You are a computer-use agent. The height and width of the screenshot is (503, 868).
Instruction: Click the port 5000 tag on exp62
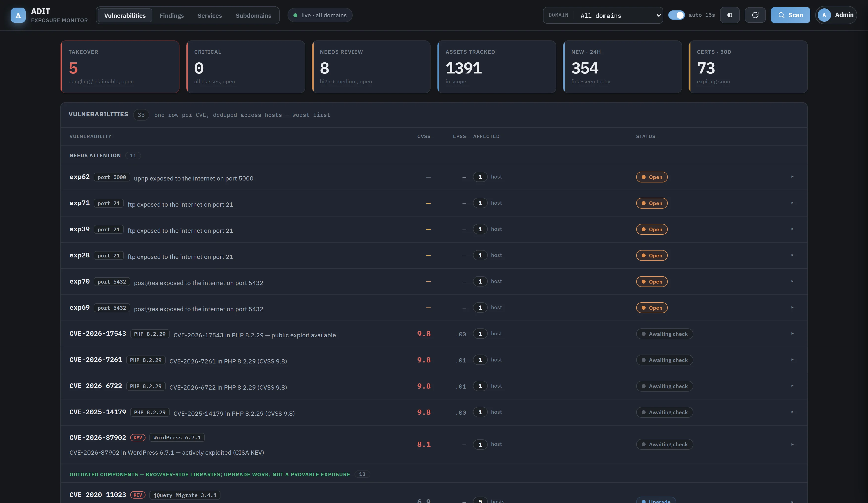pos(112,178)
